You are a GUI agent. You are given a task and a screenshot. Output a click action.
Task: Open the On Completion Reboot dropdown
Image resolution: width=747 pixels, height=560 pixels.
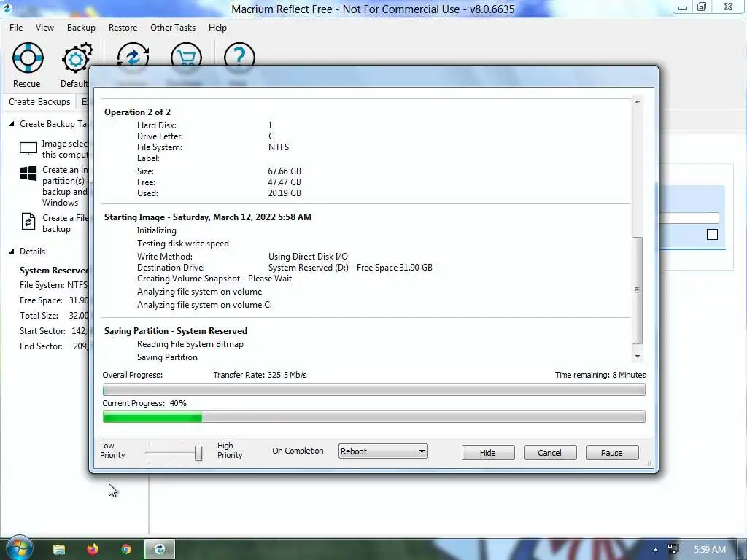click(x=383, y=451)
